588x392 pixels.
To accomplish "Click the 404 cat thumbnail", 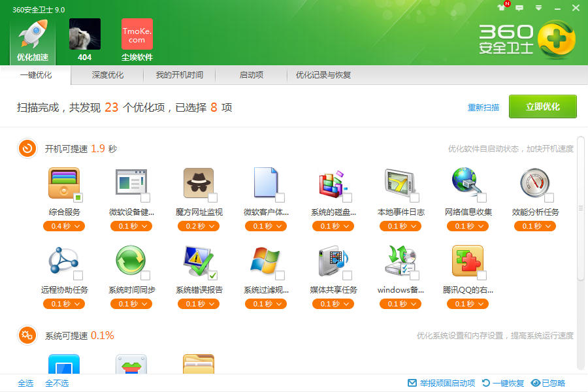I will point(84,34).
